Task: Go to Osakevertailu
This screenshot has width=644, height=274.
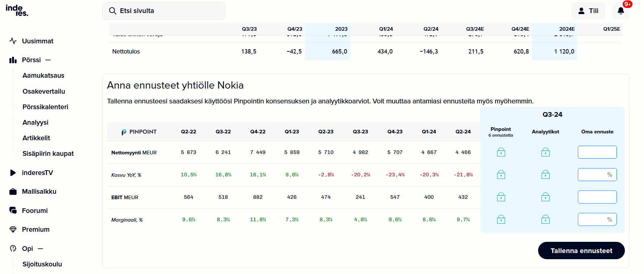Action: (x=44, y=91)
